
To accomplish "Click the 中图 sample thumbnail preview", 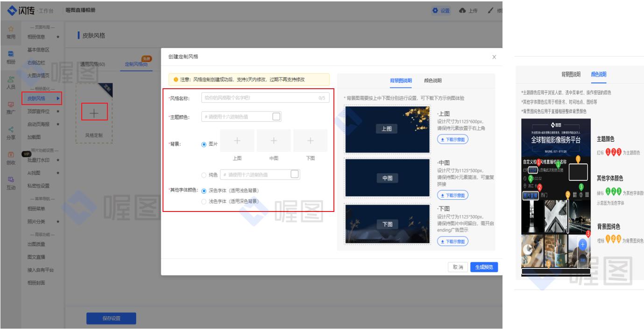I will (387, 178).
